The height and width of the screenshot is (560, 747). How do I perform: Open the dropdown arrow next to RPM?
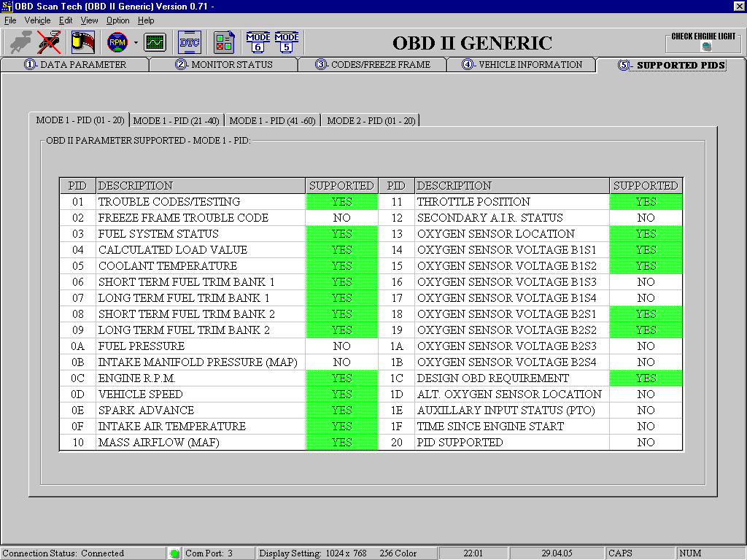point(136,43)
